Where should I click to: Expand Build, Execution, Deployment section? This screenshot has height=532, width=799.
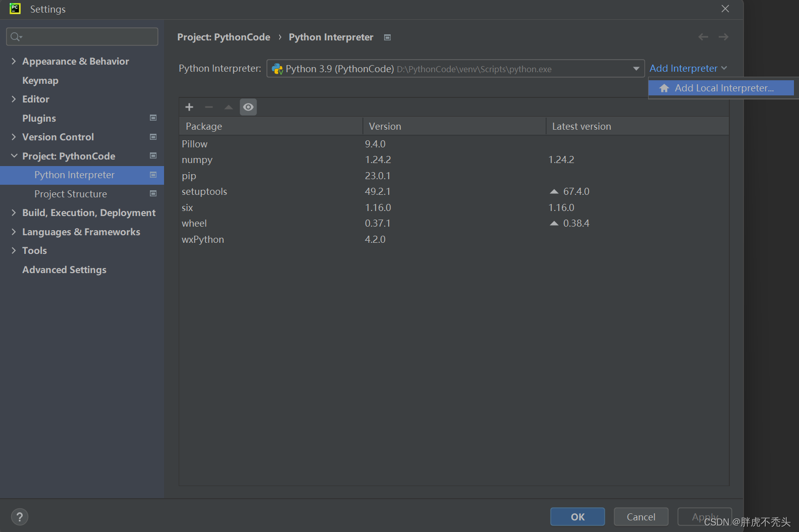(14, 212)
